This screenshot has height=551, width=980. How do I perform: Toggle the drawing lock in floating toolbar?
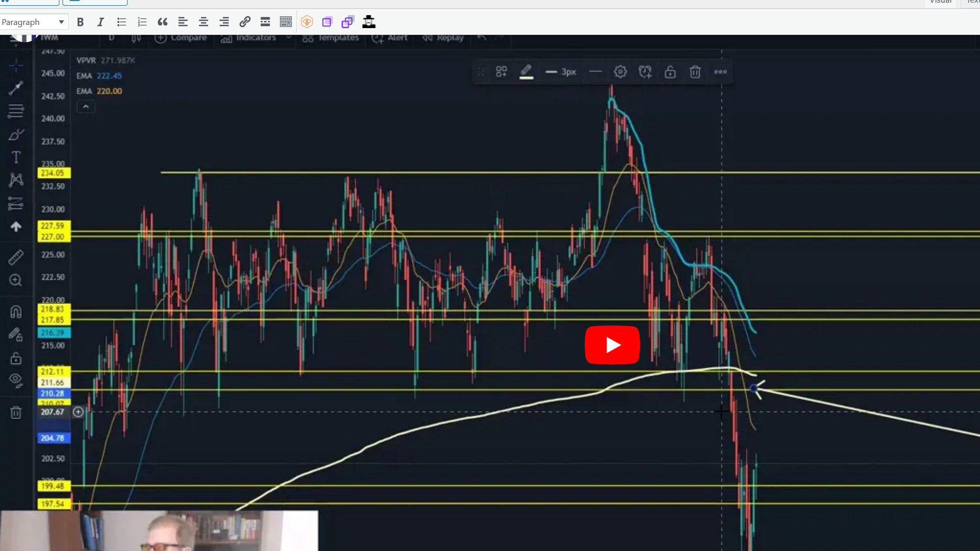(x=670, y=71)
